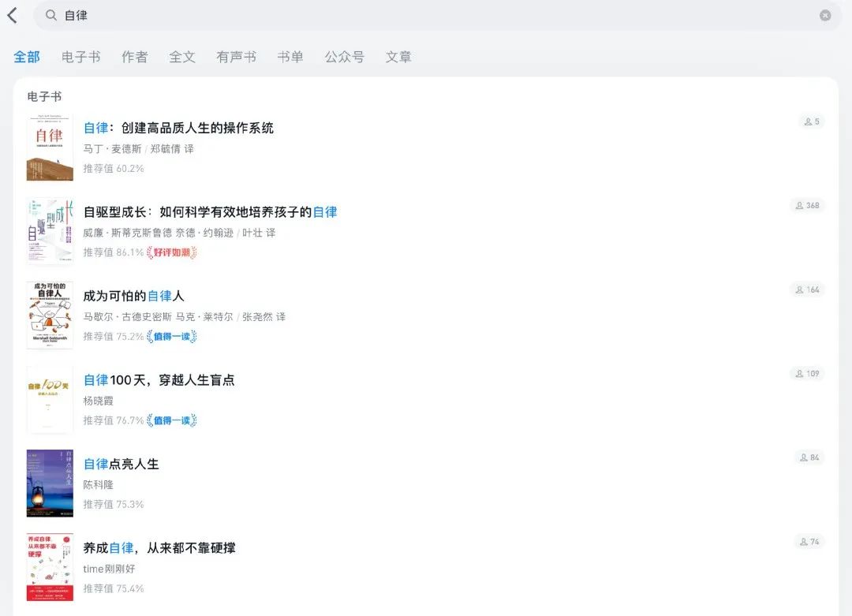Screen dimensions: 852x616
Task: Click into the search input field
Action: 237,15
